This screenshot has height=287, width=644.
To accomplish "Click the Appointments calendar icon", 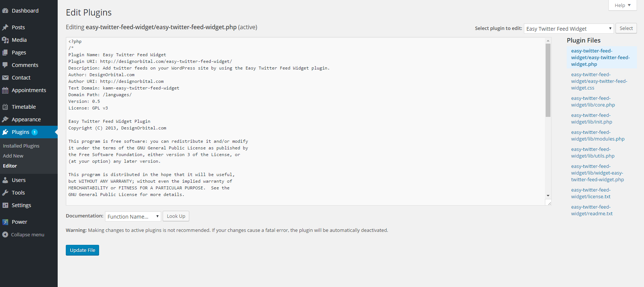I will pyautogui.click(x=6, y=90).
